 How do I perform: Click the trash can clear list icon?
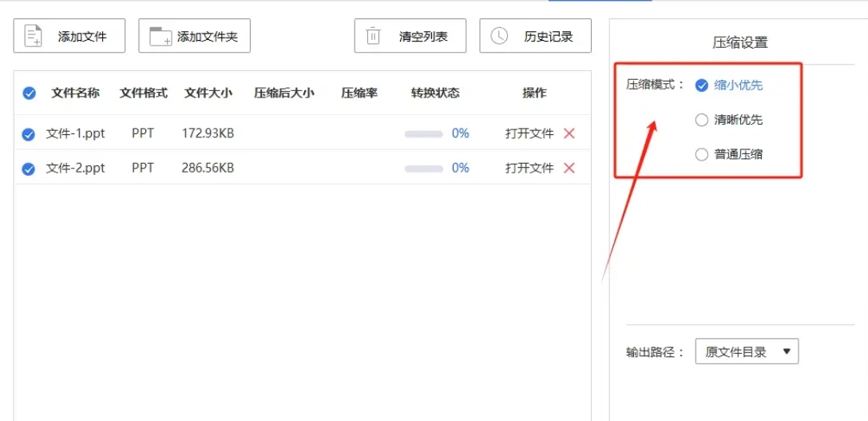tap(374, 36)
